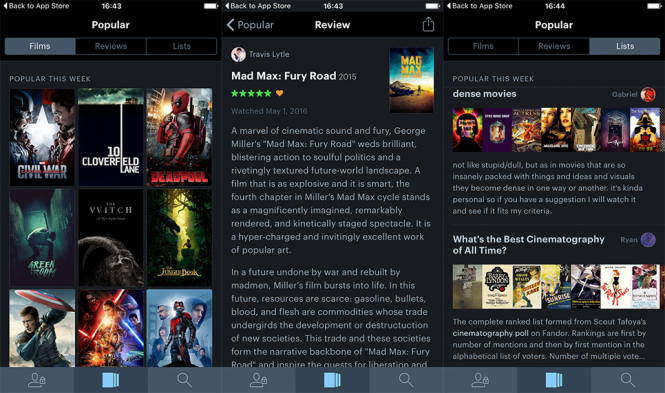Tap dense movies description text
Image resolution: width=665 pixels, height=393 pixels.
[548, 188]
